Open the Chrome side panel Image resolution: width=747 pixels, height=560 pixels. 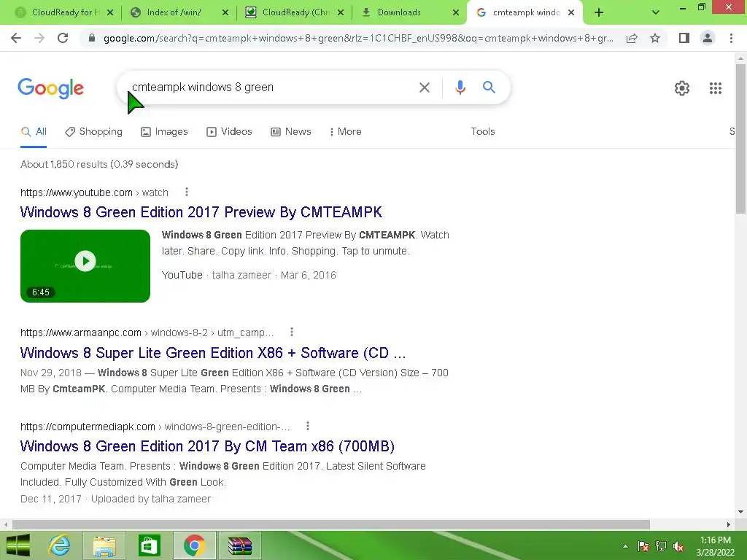point(684,38)
